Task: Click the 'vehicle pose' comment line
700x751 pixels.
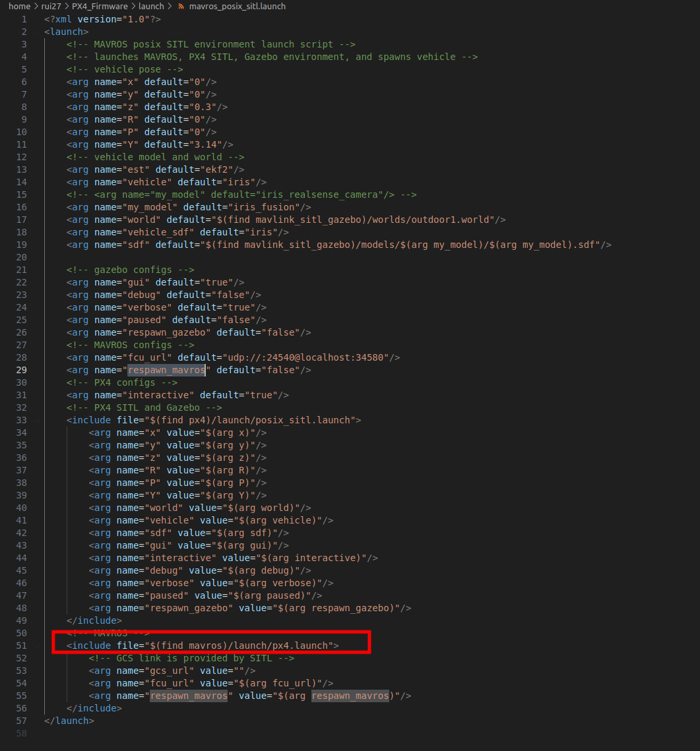Action: point(125,69)
